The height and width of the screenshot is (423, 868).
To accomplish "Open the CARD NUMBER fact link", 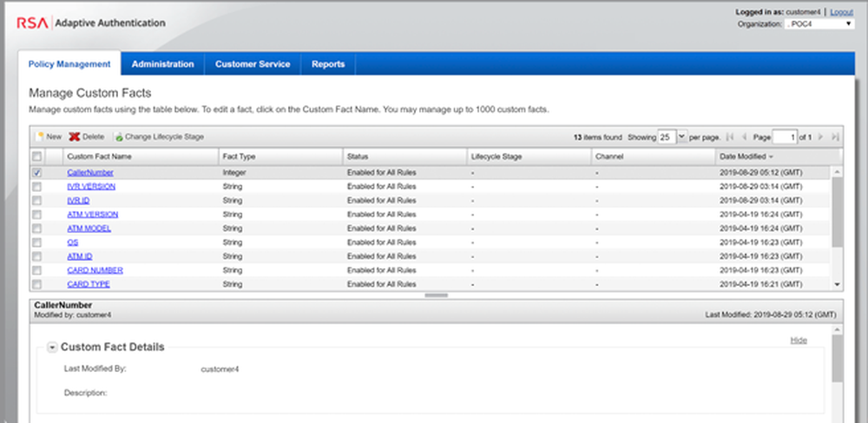I will 95,270.
